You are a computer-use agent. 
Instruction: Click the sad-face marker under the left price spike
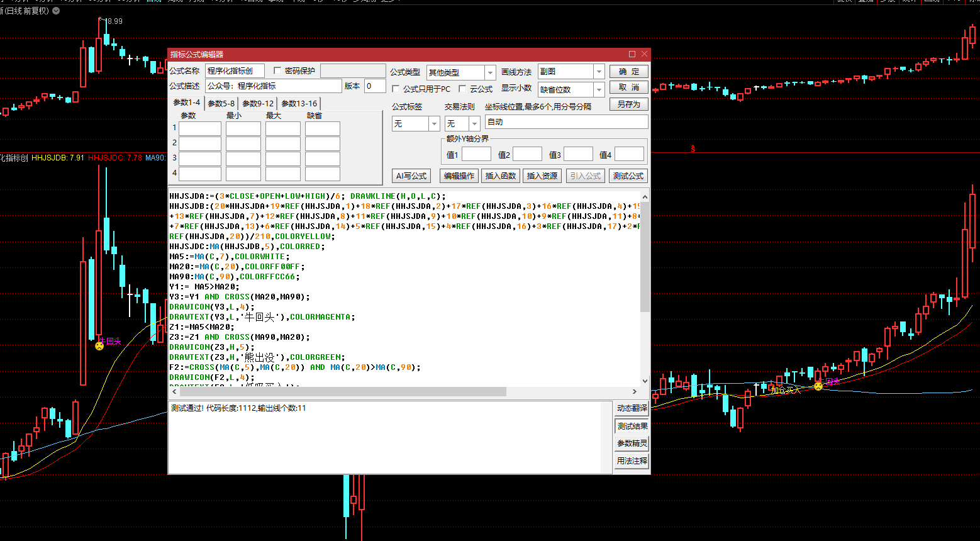99,346
